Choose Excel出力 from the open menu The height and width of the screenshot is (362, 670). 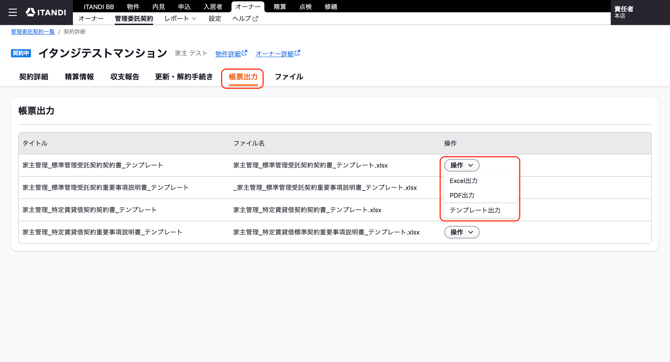tap(464, 181)
